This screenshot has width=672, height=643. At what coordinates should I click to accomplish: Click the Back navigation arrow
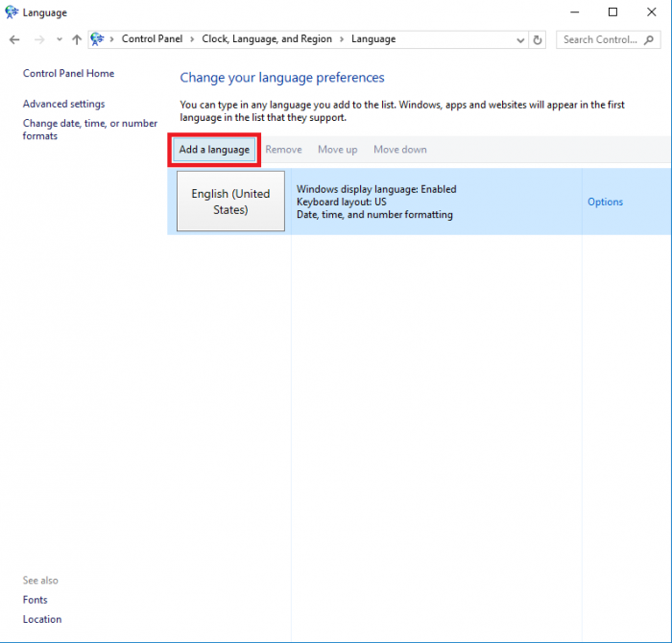click(14, 40)
